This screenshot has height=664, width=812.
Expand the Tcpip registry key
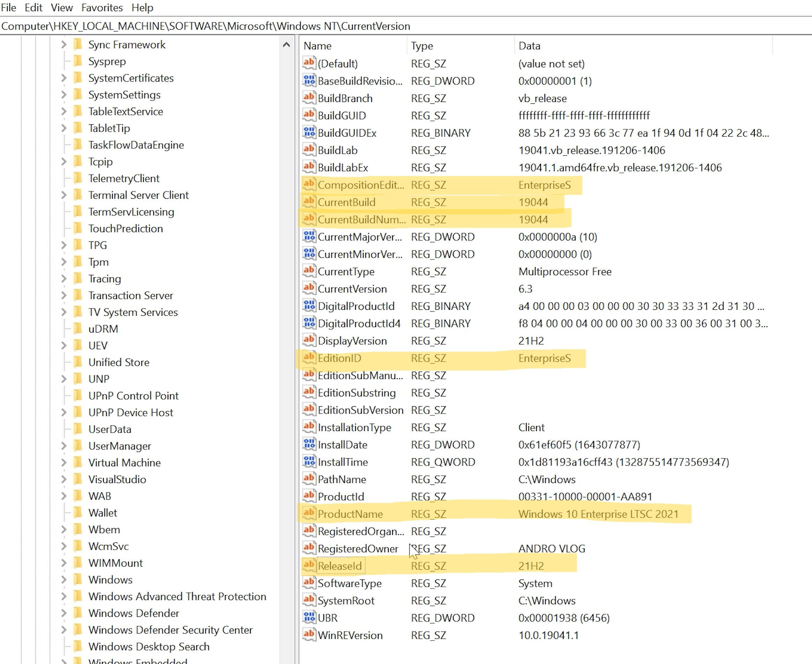(x=64, y=161)
